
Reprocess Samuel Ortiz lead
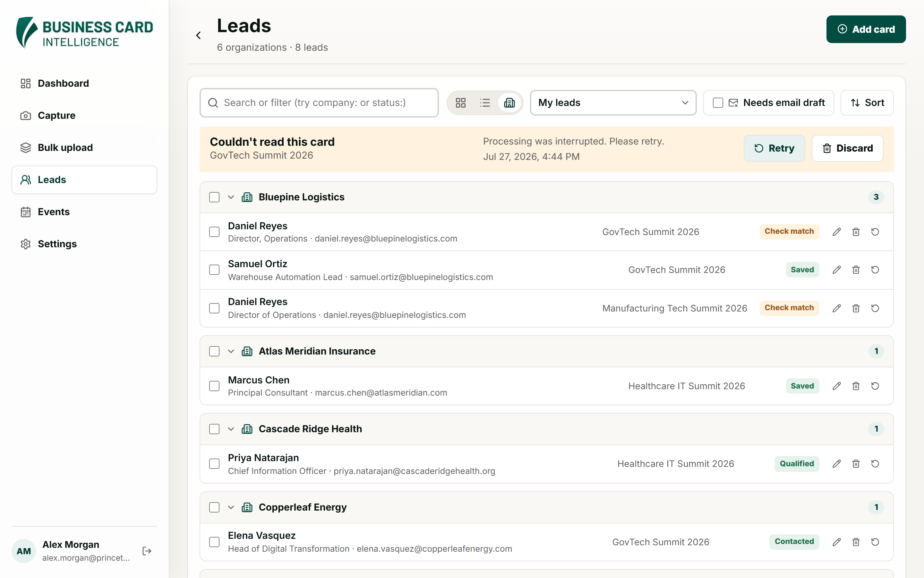[875, 270]
